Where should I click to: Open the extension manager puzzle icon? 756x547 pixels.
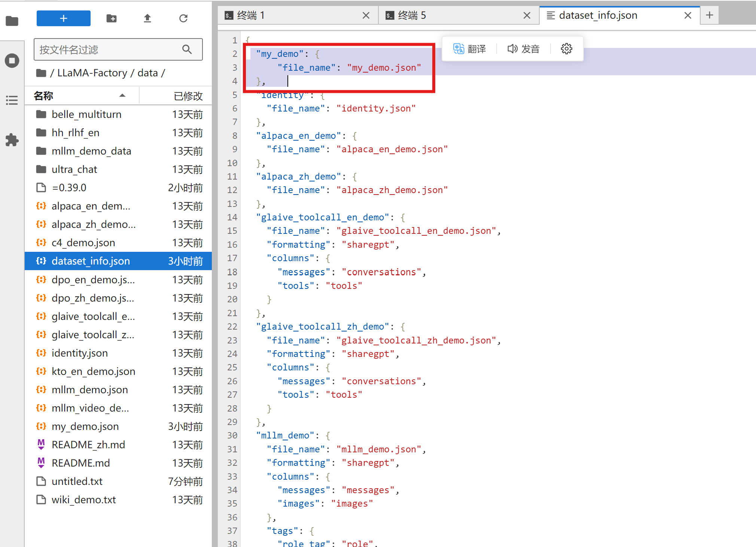click(12, 140)
